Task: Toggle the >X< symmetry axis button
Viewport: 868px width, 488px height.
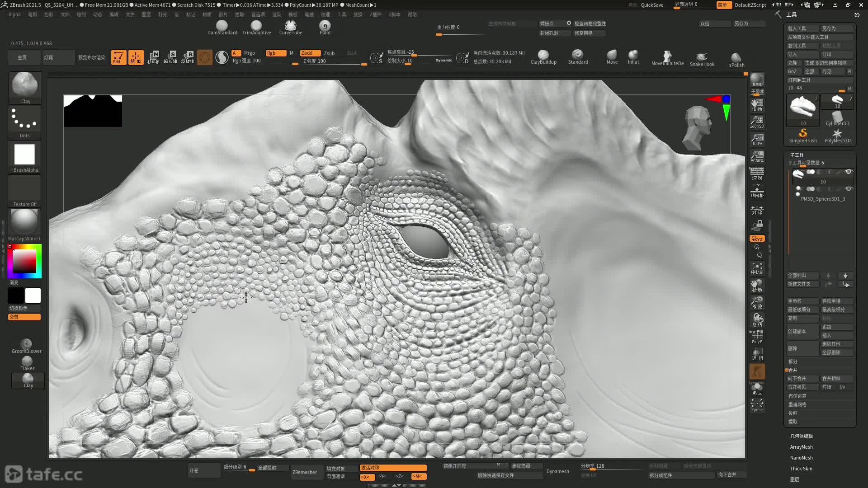Action: [x=366, y=477]
